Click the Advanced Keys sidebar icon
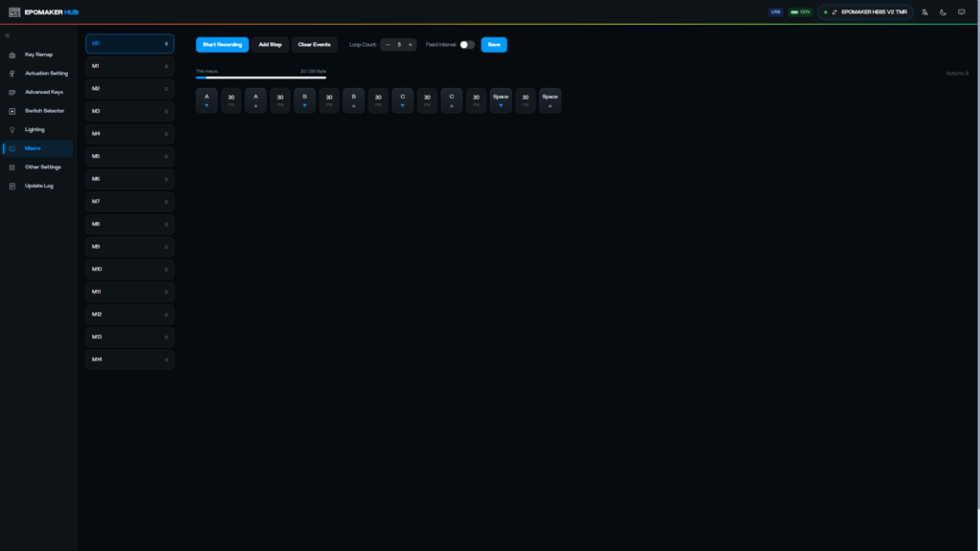Image resolution: width=980 pixels, height=551 pixels. coord(11,93)
